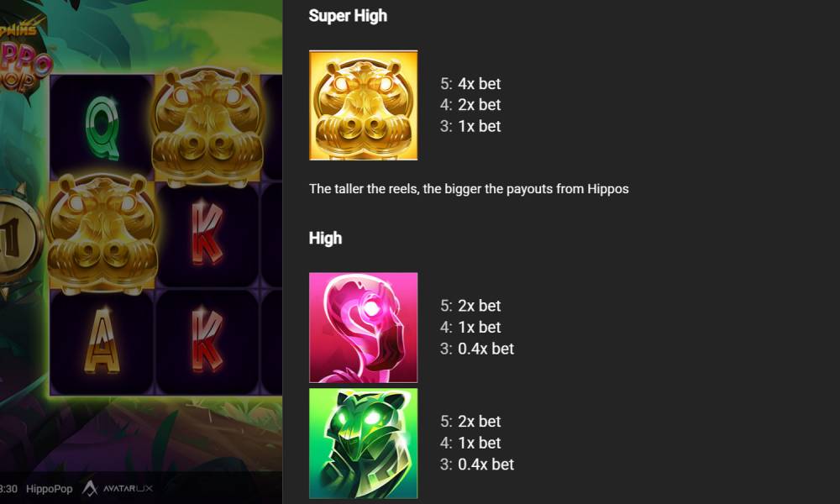Click the flamingo 3: 0.4x bet payout line
The image size is (840, 504).
pos(477,349)
